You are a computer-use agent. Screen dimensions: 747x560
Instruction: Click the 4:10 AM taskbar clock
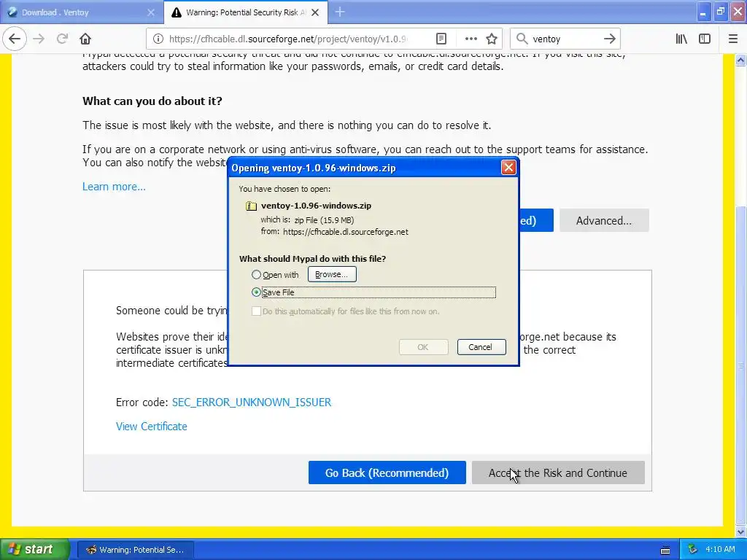click(x=720, y=549)
